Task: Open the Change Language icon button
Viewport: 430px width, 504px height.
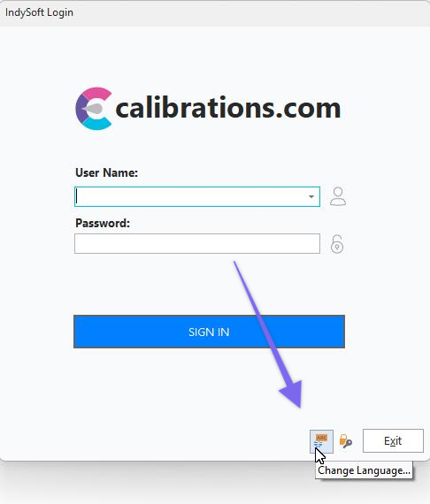Action: click(321, 441)
